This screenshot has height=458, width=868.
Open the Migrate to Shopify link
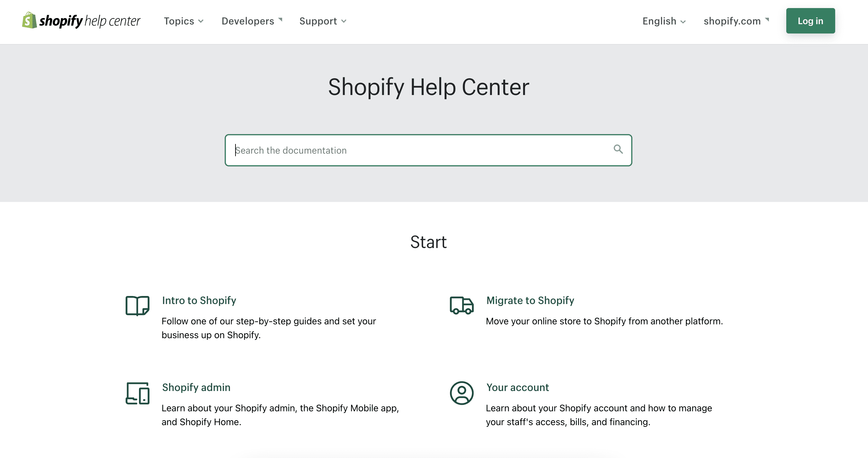coord(530,300)
